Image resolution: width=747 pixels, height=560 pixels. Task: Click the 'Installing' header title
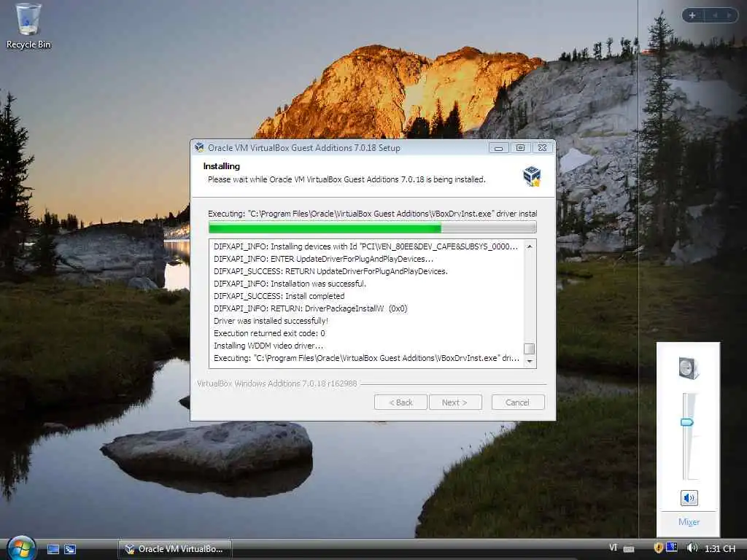coord(222,166)
